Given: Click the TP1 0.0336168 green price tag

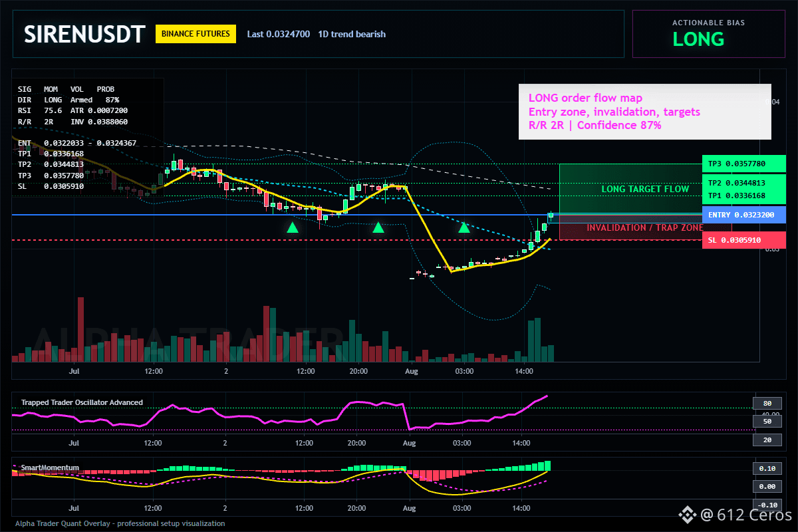Looking at the screenshot, I should [x=743, y=196].
